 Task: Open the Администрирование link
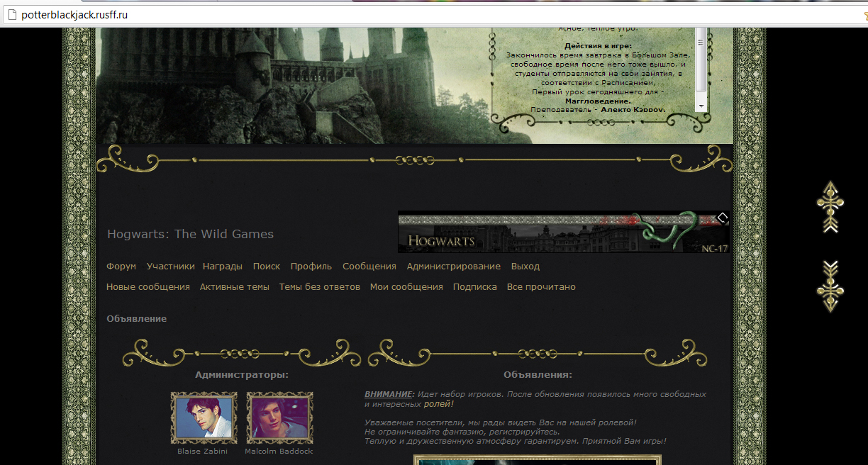tap(454, 267)
